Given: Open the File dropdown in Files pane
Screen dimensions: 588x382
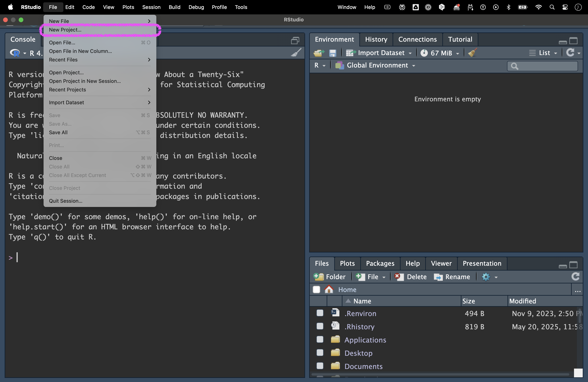Looking at the screenshot, I should [371, 277].
